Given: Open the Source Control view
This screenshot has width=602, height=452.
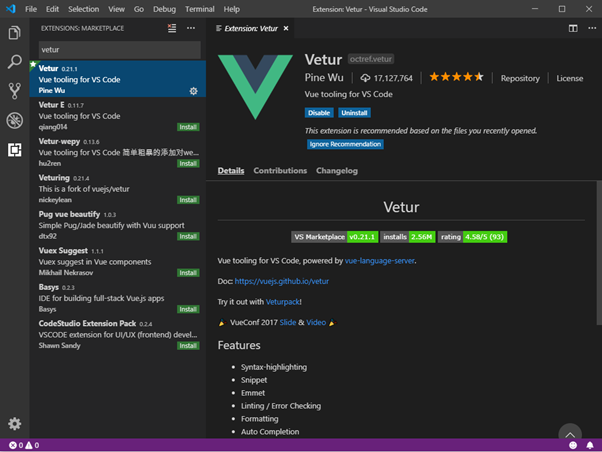Looking at the screenshot, I should [x=15, y=91].
